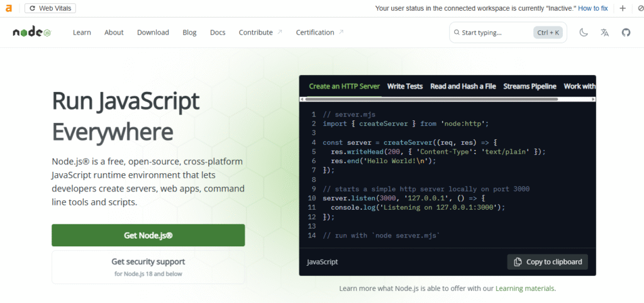Viewport: 644px width, 303px height.
Task: Switch to the Write Tests tab
Action: click(x=405, y=86)
